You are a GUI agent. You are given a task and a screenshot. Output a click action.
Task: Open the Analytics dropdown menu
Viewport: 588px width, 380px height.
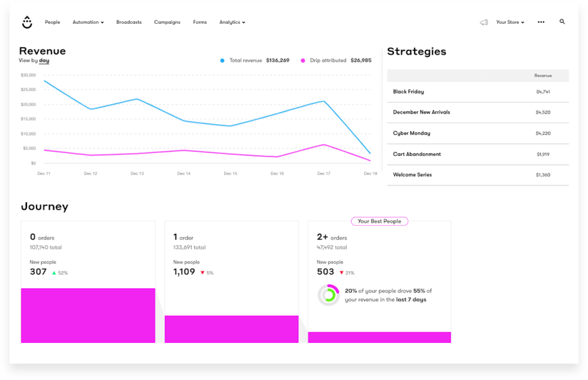pyautogui.click(x=232, y=22)
